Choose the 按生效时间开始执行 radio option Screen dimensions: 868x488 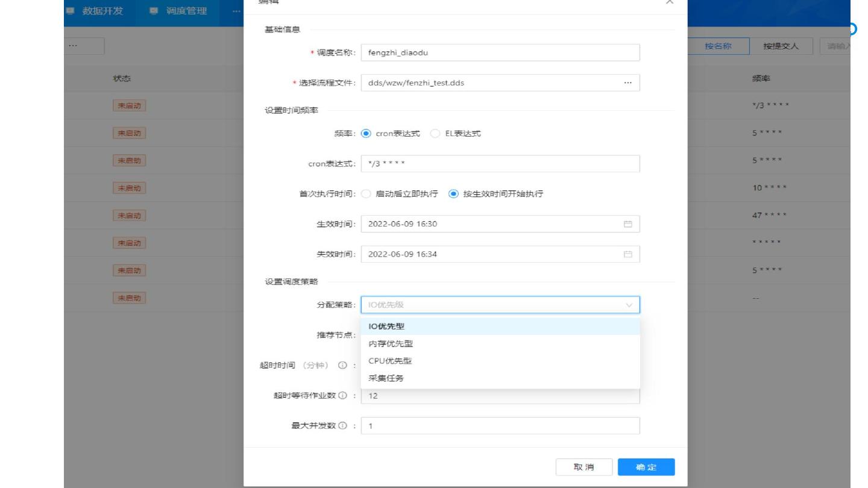454,194
